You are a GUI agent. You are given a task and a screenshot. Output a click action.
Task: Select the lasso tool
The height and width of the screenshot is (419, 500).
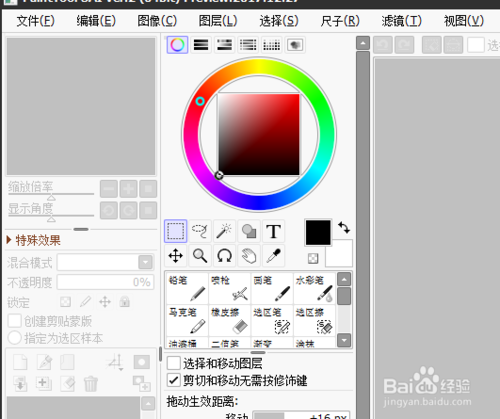(200, 231)
